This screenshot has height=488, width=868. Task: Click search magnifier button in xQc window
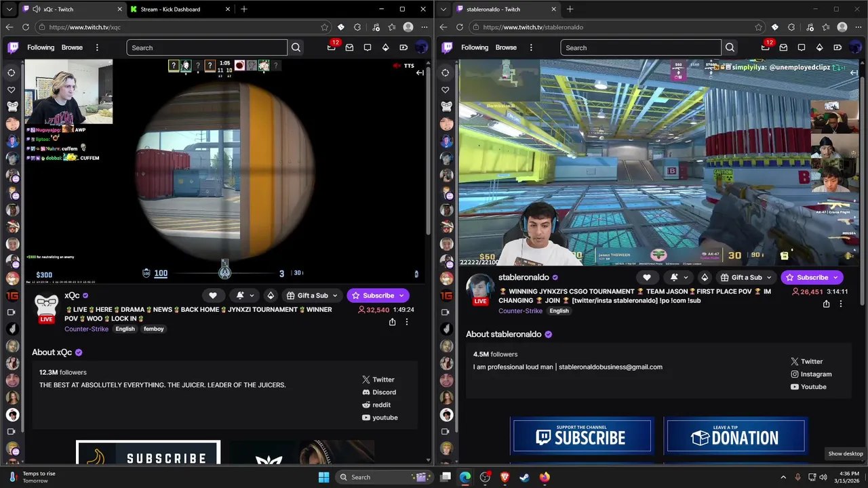[296, 47]
